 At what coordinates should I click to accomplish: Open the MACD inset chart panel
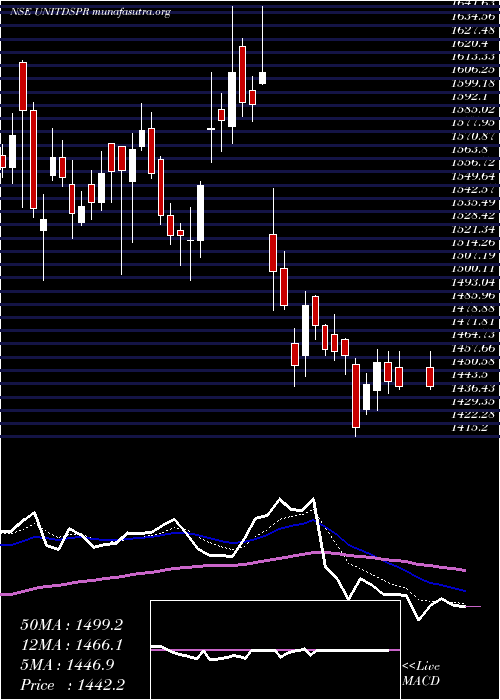click(x=275, y=650)
